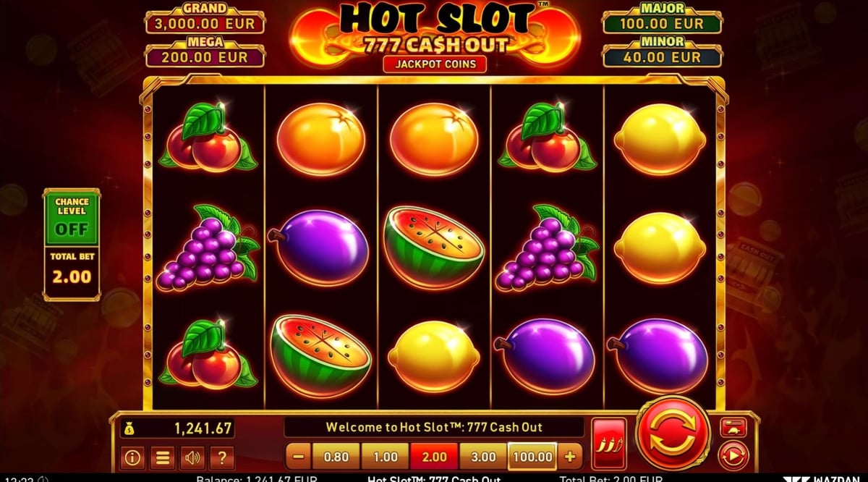
Task: Choose the highlighted 2.00 bet
Action: [x=434, y=457]
